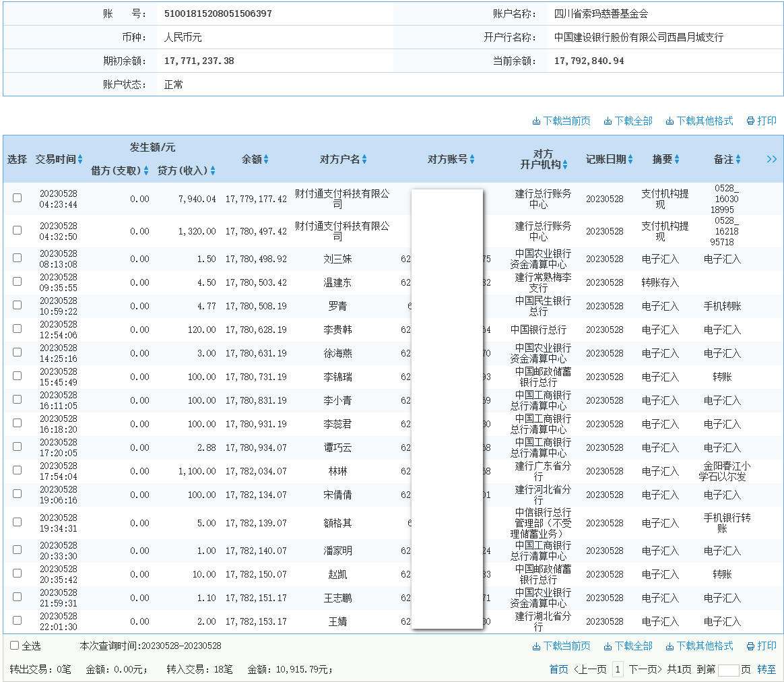Click 上一页 previous page link

point(590,669)
